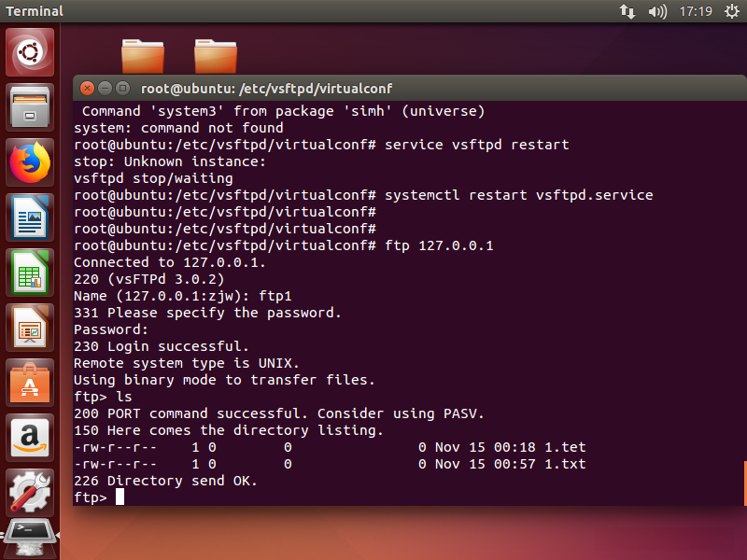The width and height of the screenshot is (747, 560).
Task: Open the Files manager from launcher
Action: 30,107
